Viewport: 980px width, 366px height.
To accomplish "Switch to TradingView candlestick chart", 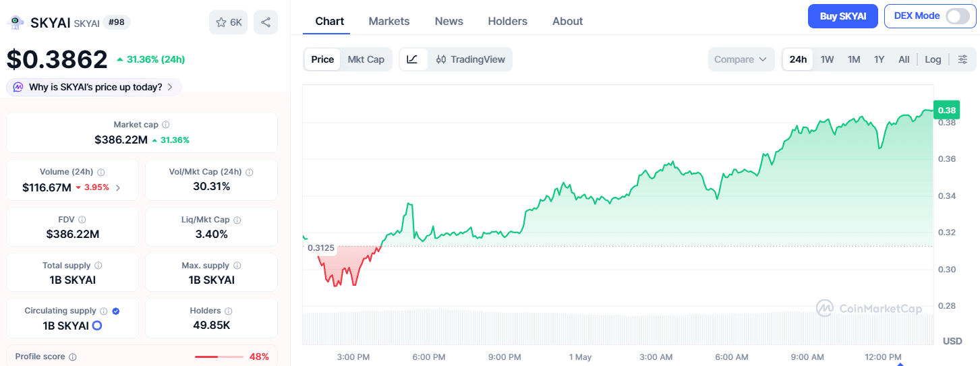I will (x=470, y=59).
